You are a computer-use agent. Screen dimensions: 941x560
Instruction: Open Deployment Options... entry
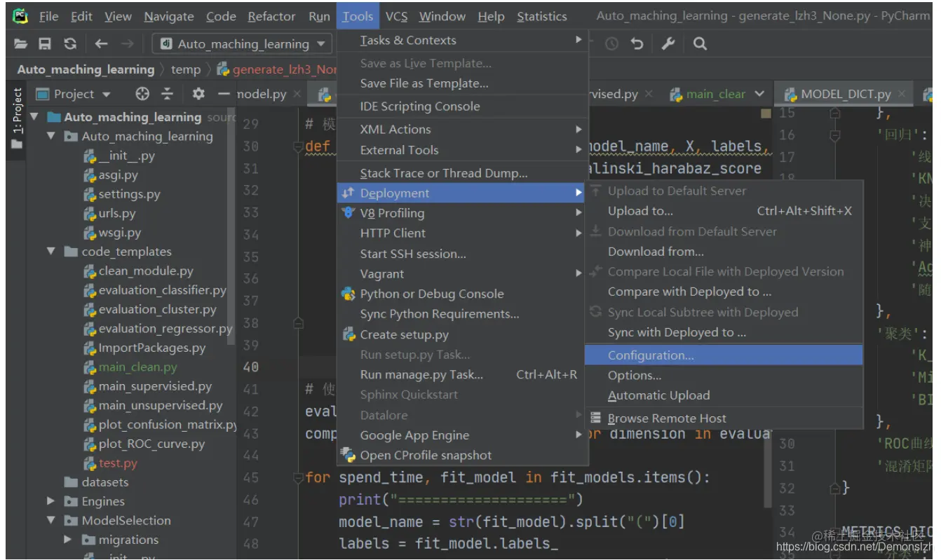pos(724,375)
